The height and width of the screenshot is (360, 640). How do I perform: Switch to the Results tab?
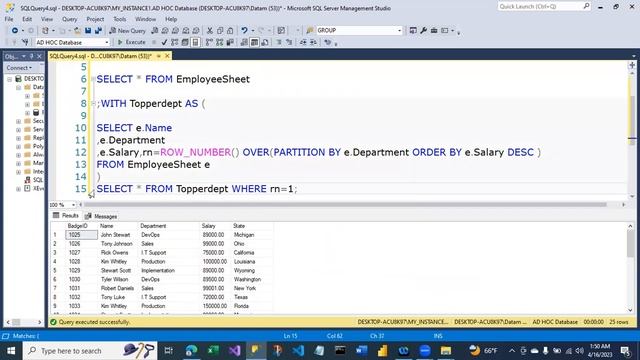(66, 216)
